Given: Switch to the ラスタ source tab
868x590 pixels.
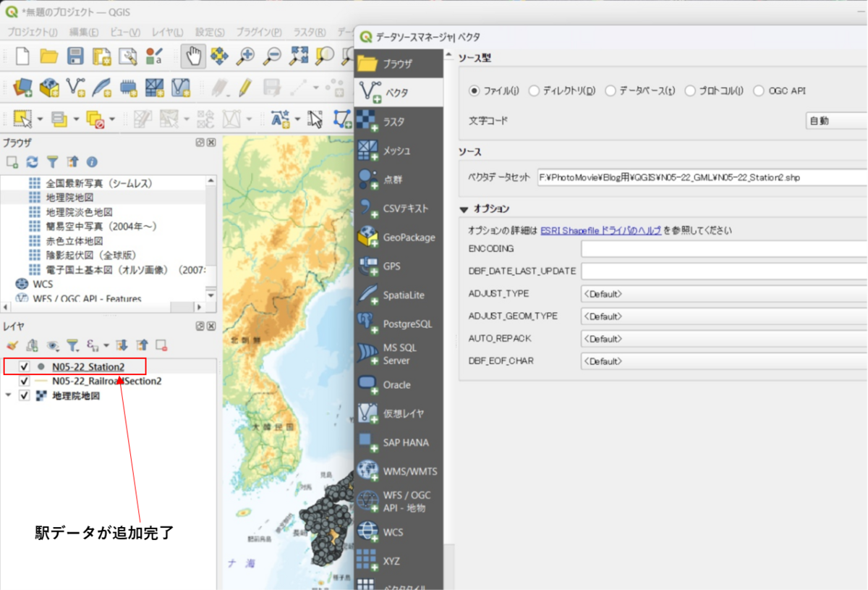Looking at the screenshot, I should pos(399,122).
